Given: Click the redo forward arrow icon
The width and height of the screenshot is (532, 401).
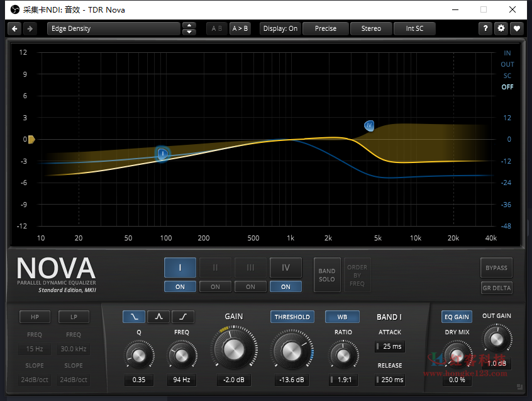Looking at the screenshot, I should tap(30, 28).
